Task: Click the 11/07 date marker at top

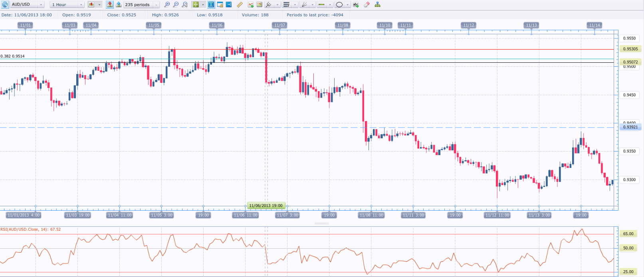Action: tap(279, 25)
